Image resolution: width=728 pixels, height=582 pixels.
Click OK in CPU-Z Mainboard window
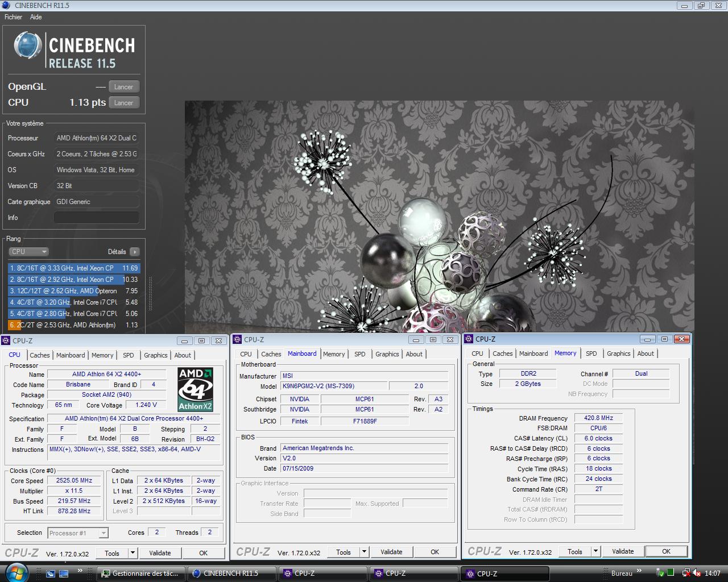[435, 552]
